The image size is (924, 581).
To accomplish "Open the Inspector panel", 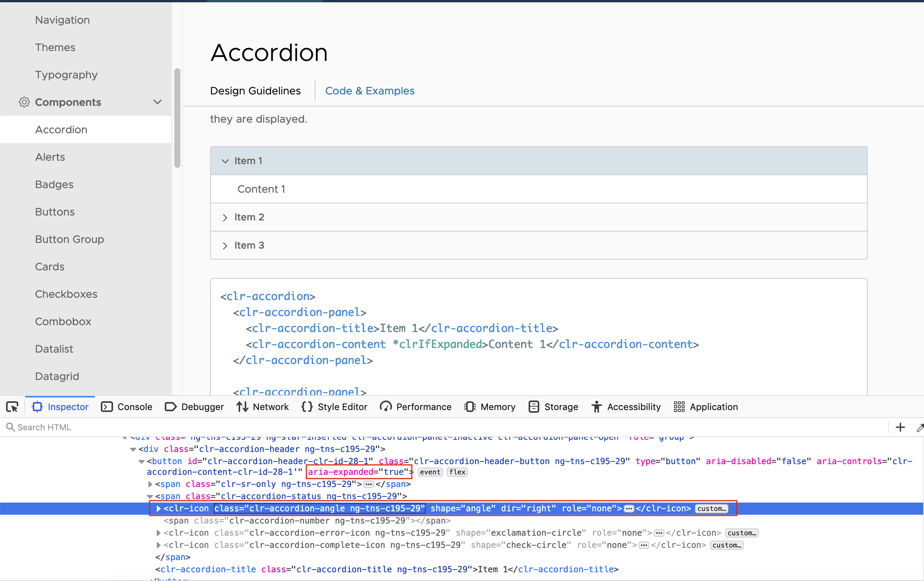I will (x=60, y=407).
